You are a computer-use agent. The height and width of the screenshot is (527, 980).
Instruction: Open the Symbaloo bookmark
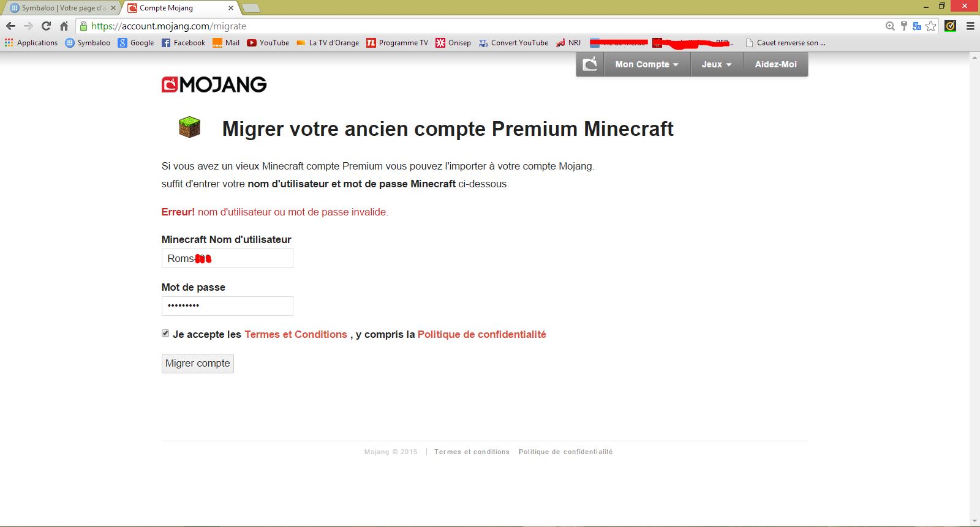pos(88,43)
